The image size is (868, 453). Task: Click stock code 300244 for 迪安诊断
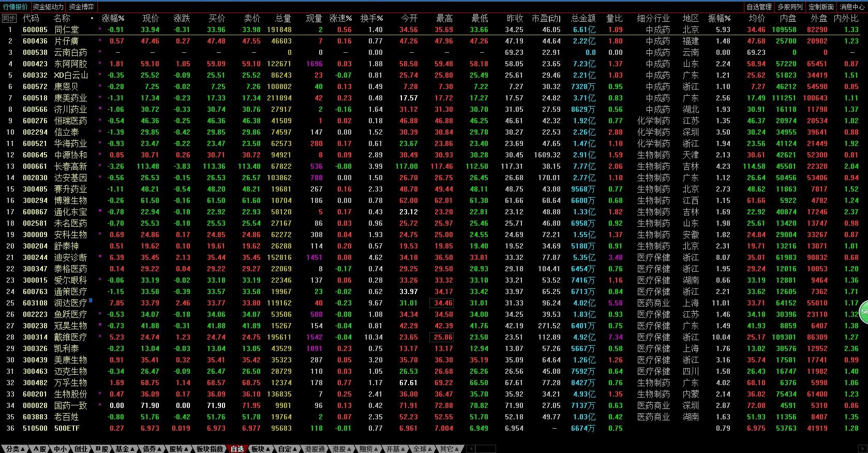35,257
